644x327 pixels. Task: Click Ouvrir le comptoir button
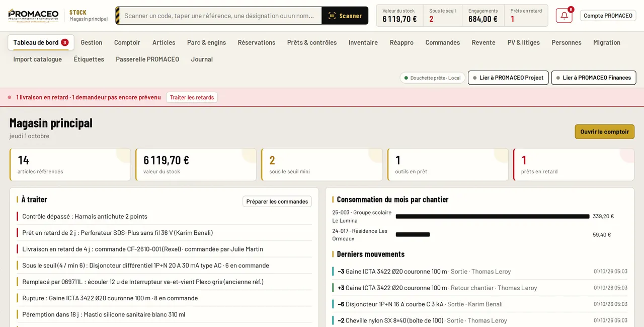pyautogui.click(x=604, y=132)
